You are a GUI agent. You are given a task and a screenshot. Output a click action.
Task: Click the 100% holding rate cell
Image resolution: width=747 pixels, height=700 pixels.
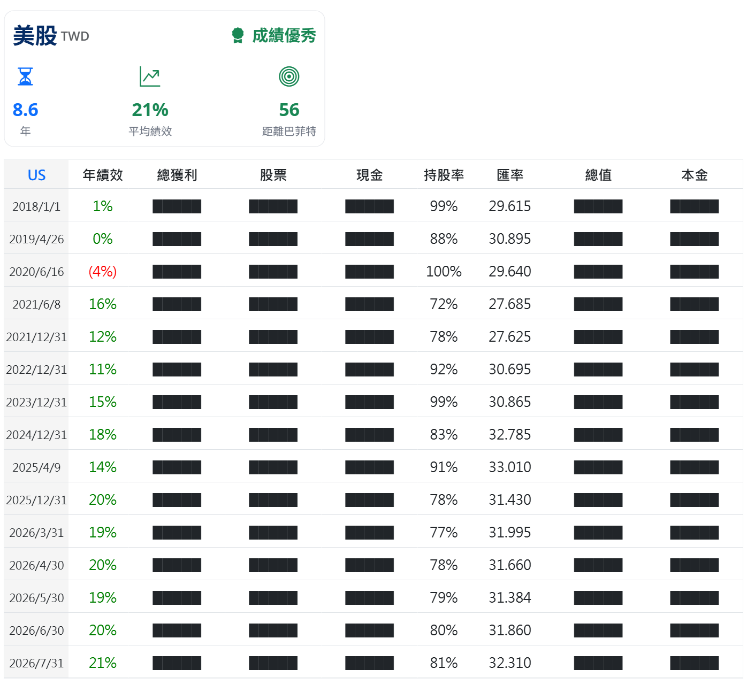(444, 271)
